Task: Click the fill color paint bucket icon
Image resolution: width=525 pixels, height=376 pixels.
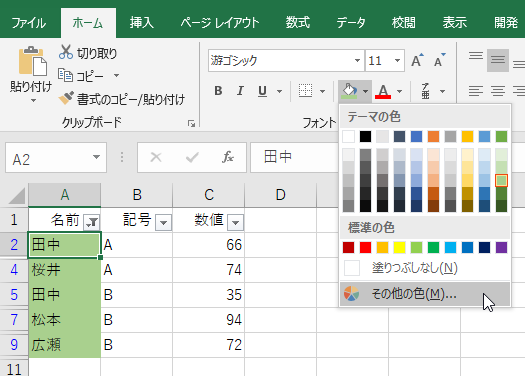Action: click(x=349, y=91)
